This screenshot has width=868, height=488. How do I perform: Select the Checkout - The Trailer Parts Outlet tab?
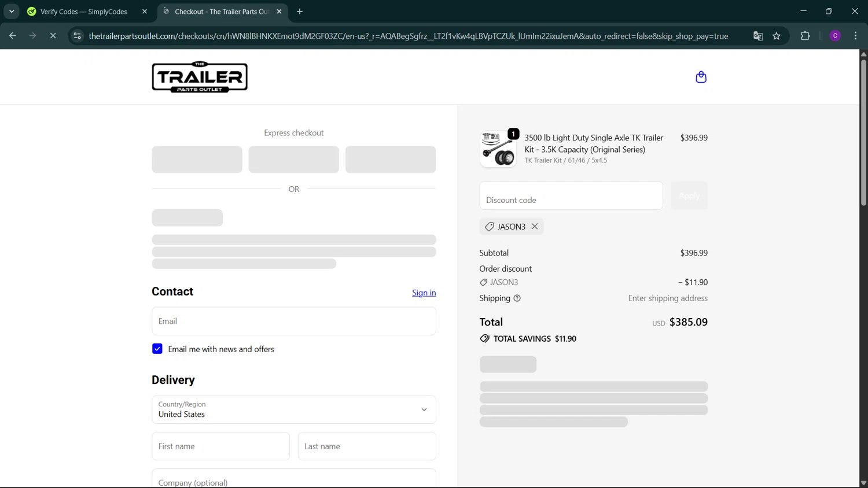click(222, 12)
